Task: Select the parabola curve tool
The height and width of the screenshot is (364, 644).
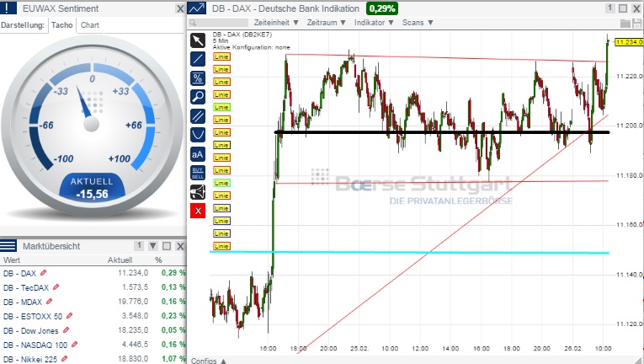Action: 198,135
